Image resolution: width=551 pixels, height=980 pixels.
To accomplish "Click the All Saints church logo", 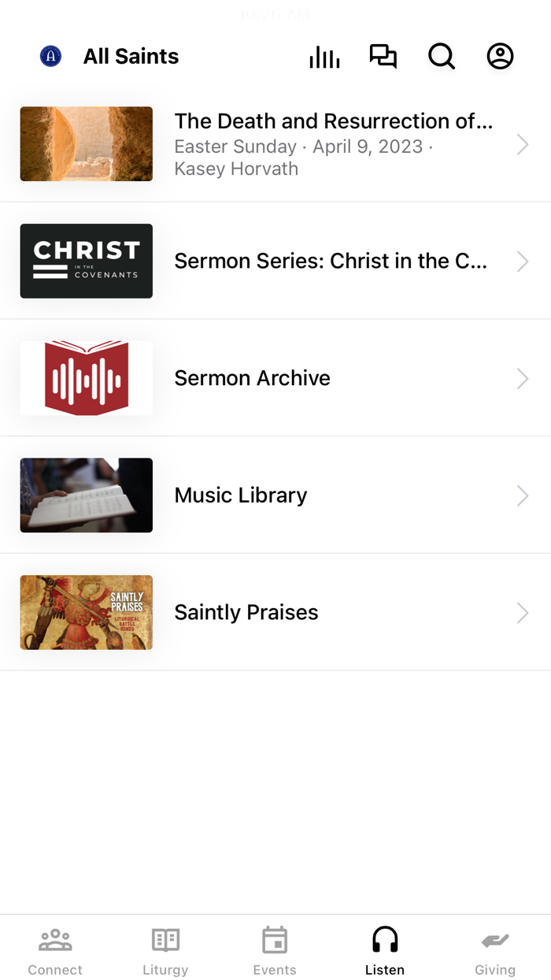I will click(x=50, y=56).
